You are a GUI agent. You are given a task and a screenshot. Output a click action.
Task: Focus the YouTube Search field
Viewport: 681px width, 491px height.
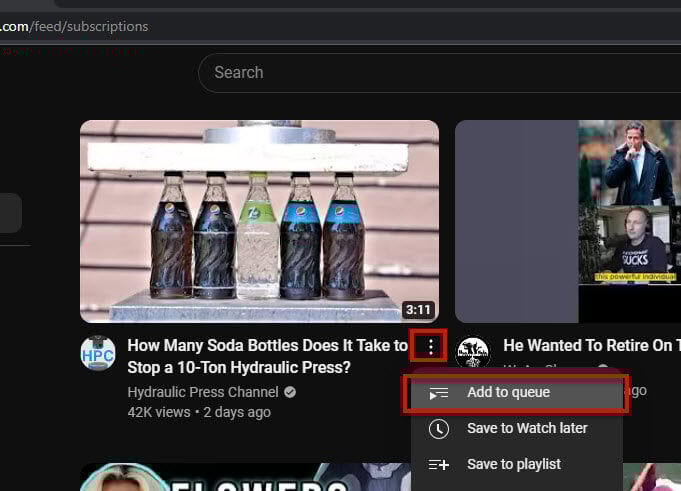click(439, 72)
